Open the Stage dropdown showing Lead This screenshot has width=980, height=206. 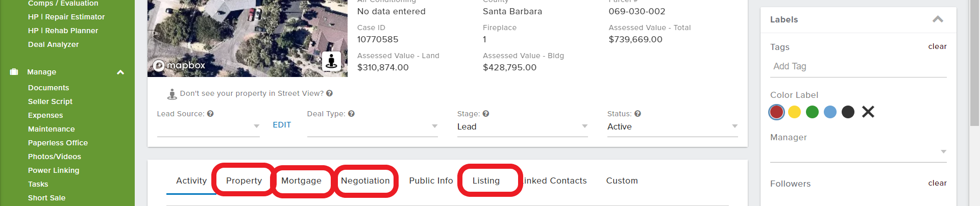tap(522, 126)
